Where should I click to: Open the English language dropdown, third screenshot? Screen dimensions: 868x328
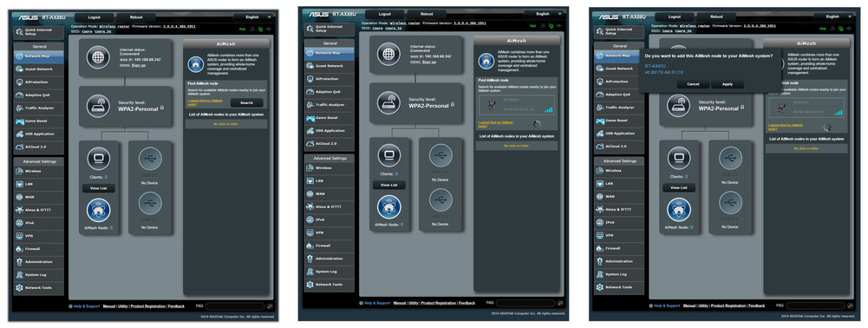pos(836,16)
